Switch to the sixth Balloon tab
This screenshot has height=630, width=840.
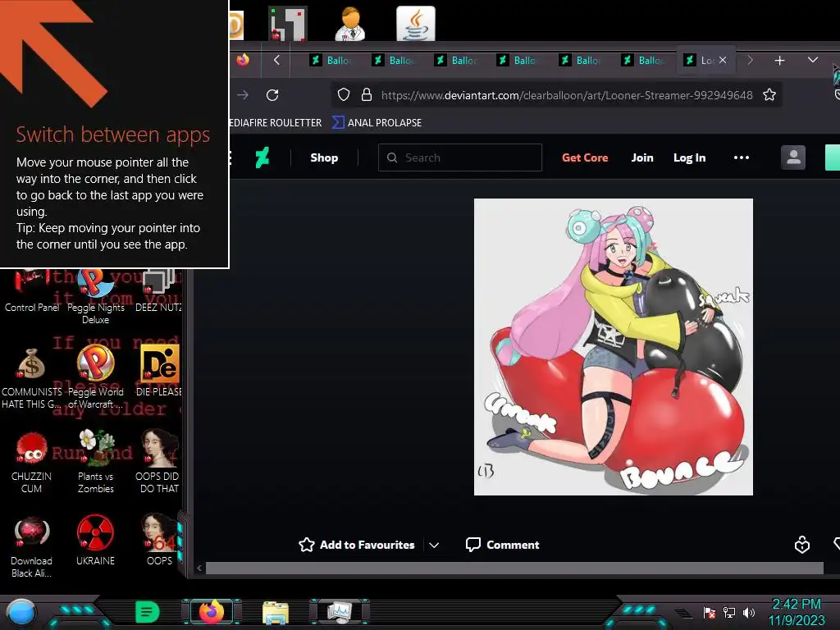tap(642, 61)
